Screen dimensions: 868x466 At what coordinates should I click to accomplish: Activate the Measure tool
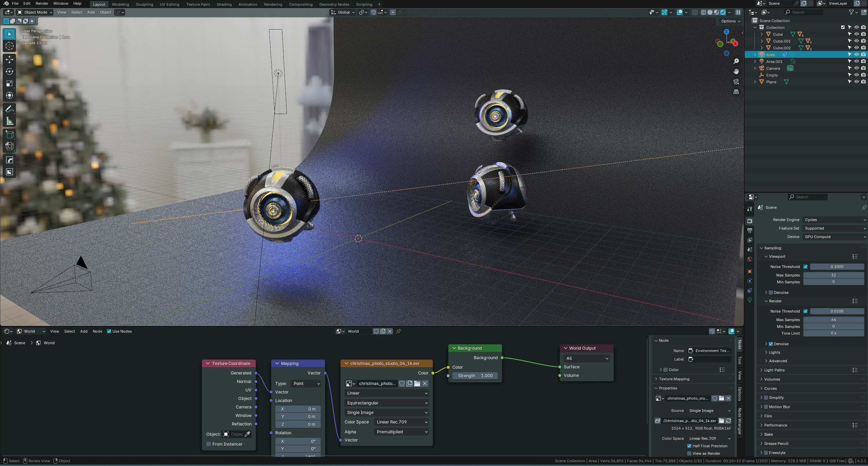pos(10,121)
